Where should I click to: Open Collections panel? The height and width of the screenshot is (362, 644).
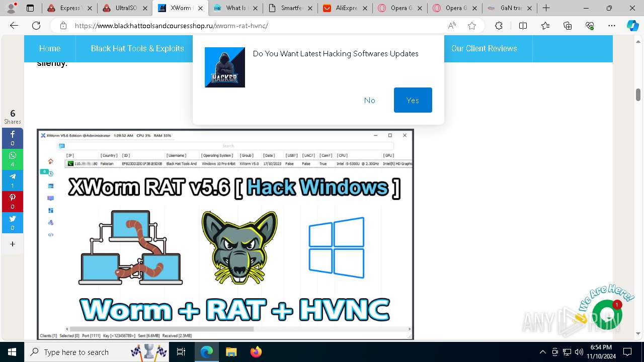[x=568, y=26]
